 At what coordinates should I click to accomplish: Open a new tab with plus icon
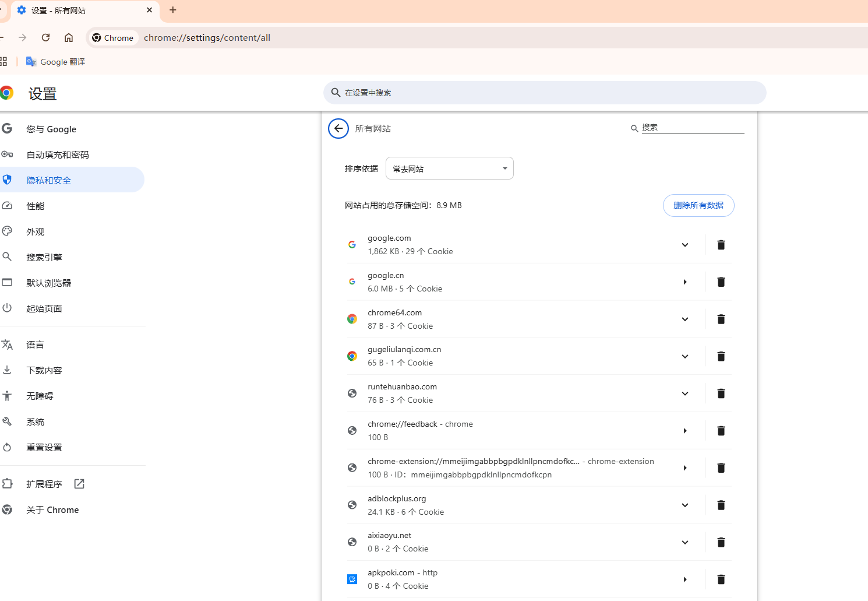[173, 10]
